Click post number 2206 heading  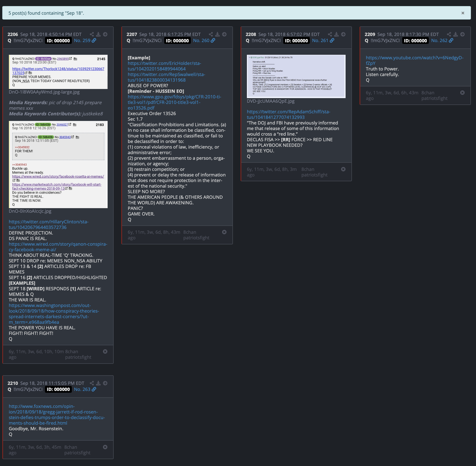(x=13, y=34)
